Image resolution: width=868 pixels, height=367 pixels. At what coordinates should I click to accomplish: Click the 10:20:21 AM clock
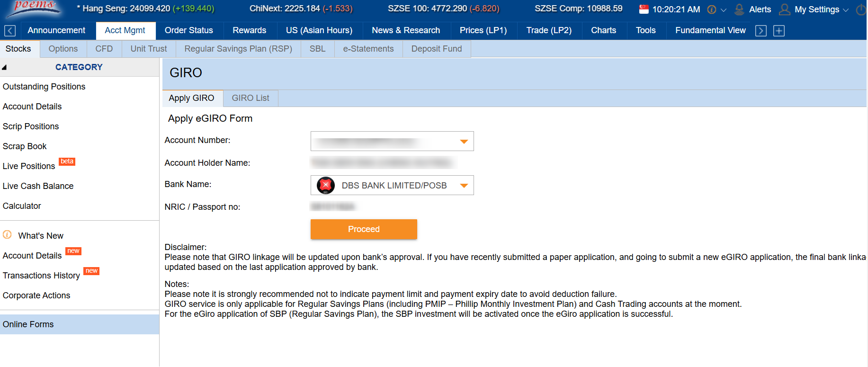tap(676, 9)
